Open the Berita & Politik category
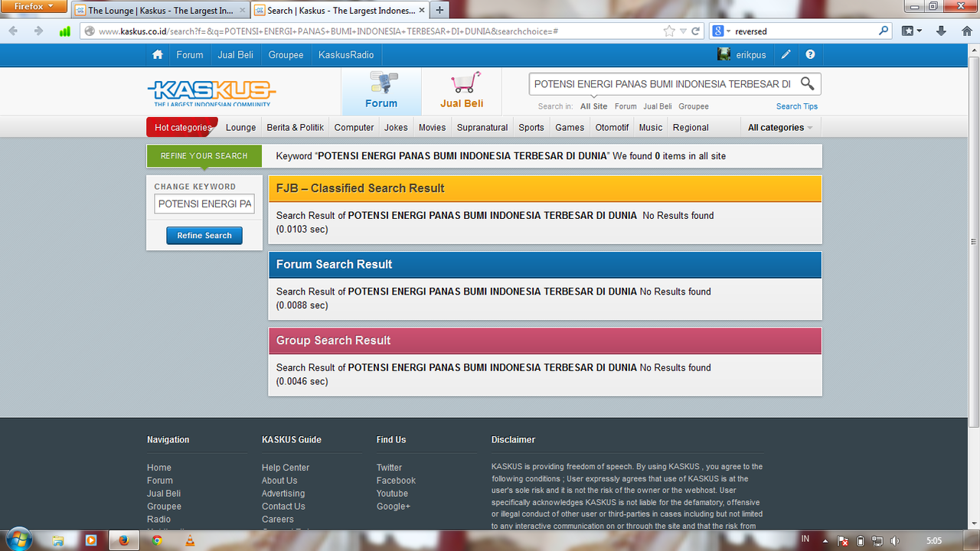980x551 pixels. pos(296,128)
